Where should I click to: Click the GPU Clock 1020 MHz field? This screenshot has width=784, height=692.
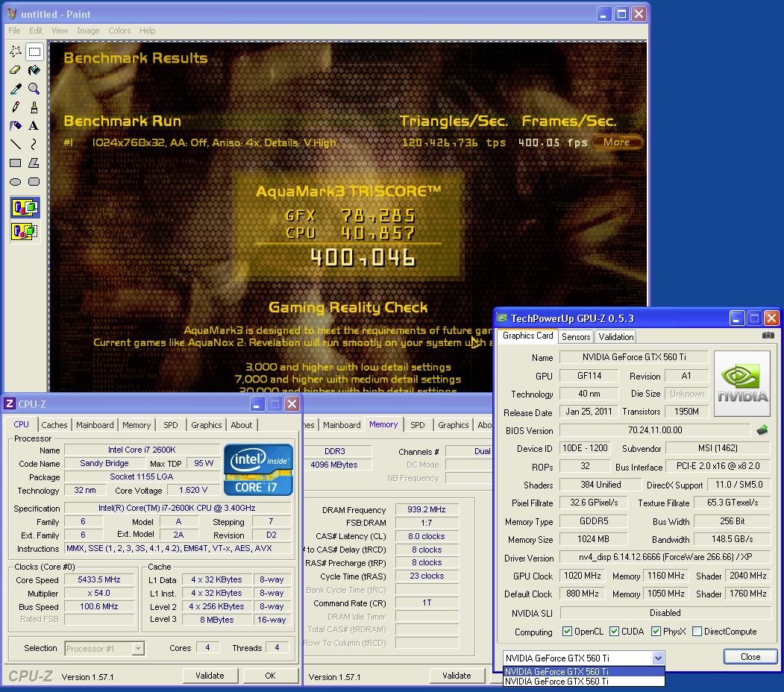pos(582,576)
